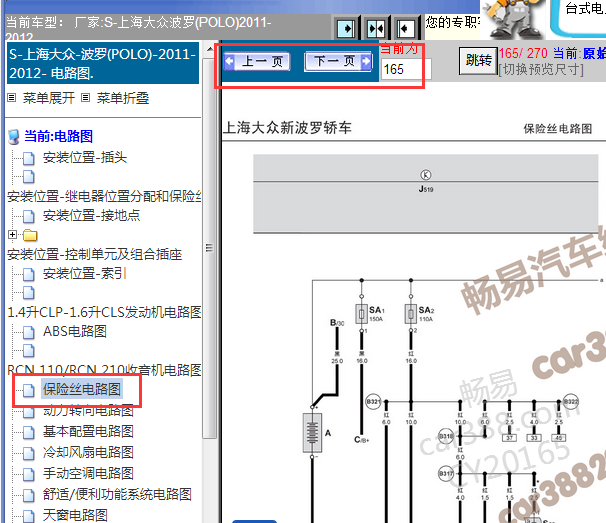Go to next page with 下一页 button
Viewport: 606px width, 523px height.
pyautogui.click(x=339, y=61)
